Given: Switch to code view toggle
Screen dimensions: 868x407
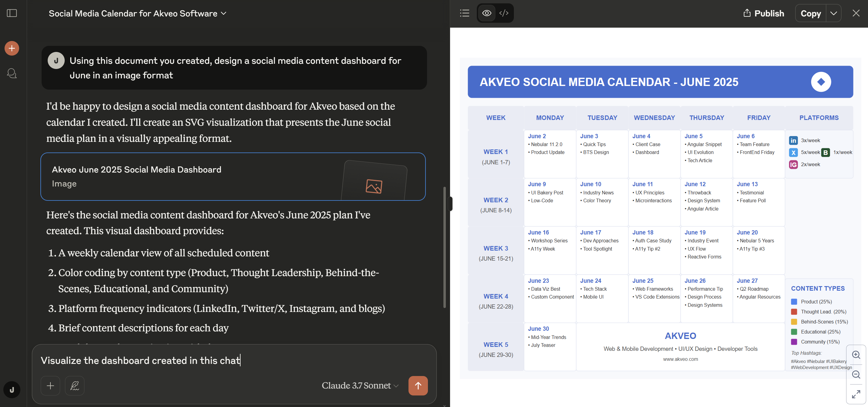Looking at the screenshot, I should pos(504,13).
